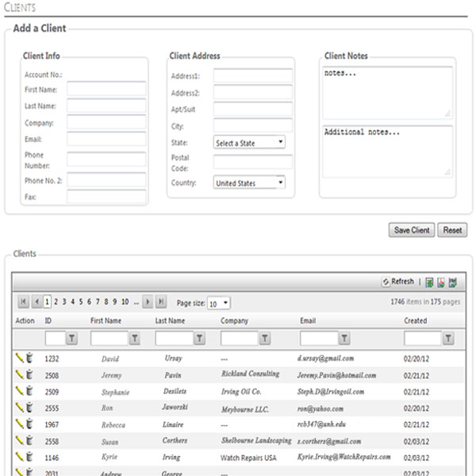Go to last page of clients
Image resolution: width=476 pixels, height=476 pixels.
[161, 302]
